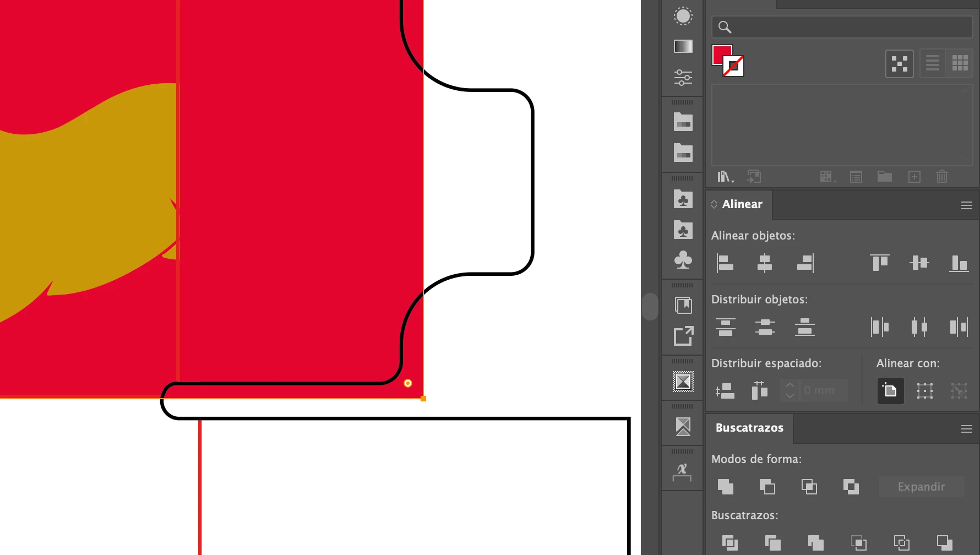This screenshot has width=980, height=555.
Task: Apply Unite shape mode in Buscatrazos
Action: pyautogui.click(x=726, y=487)
